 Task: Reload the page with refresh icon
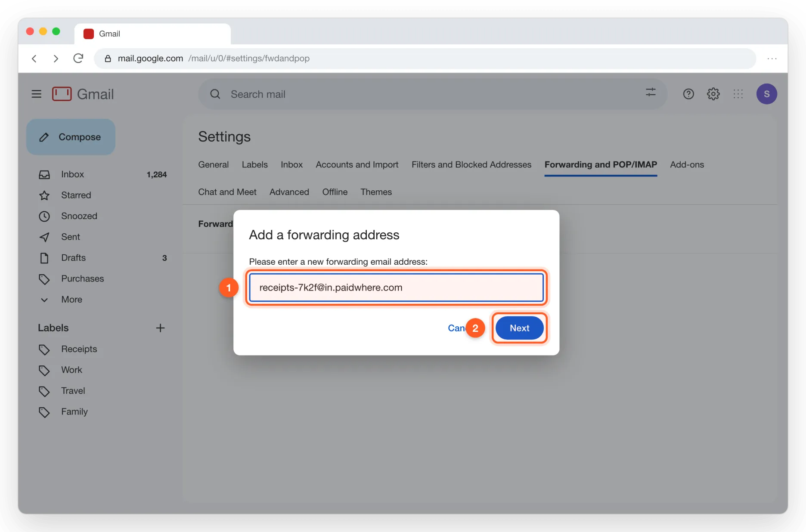[x=78, y=58]
